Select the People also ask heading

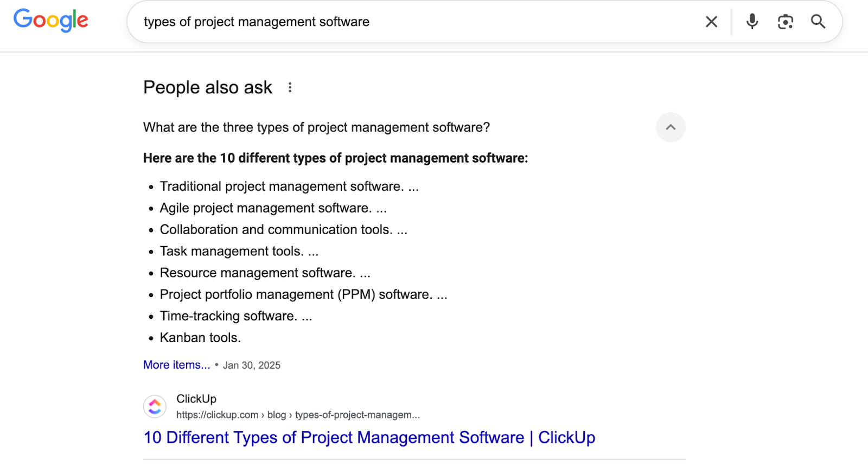[x=208, y=87]
